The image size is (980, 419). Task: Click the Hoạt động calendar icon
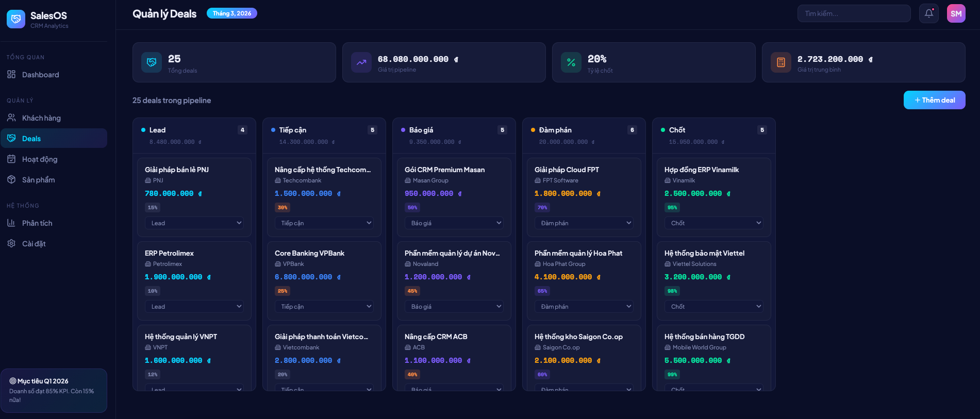point(11,159)
